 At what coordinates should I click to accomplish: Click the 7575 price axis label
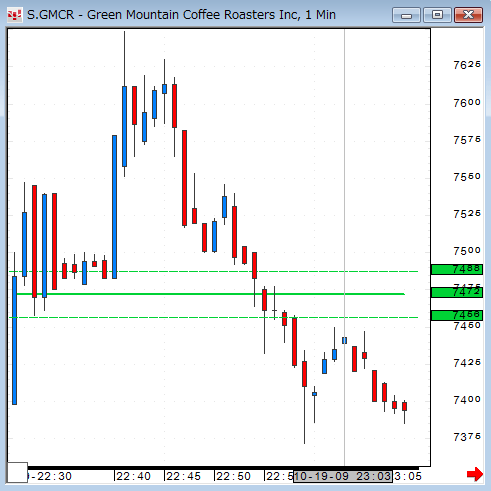coord(467,140)
